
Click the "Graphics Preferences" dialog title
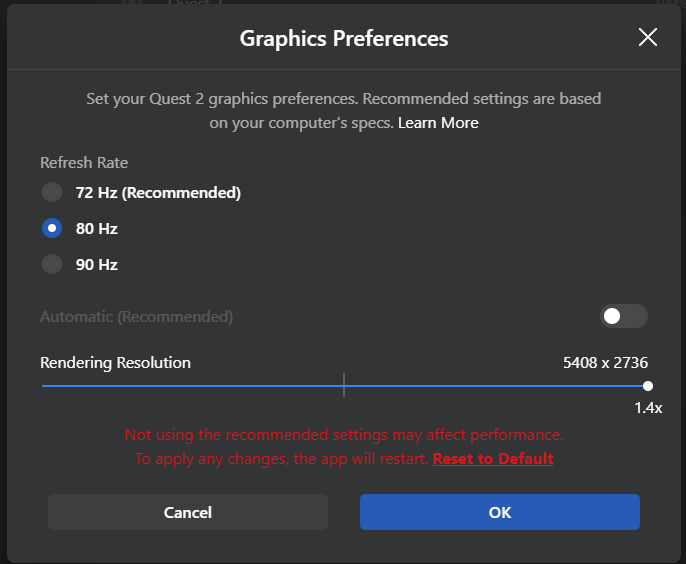coord(344,39)
